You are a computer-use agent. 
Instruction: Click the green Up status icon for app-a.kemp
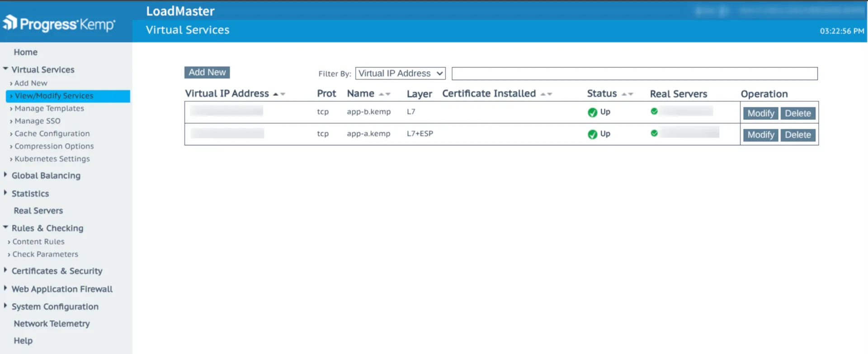point(592,134)
